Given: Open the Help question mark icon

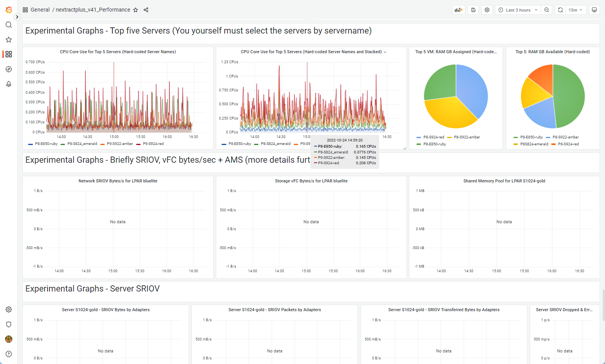Looking at the screenshot, I should (x=8, y=354).
